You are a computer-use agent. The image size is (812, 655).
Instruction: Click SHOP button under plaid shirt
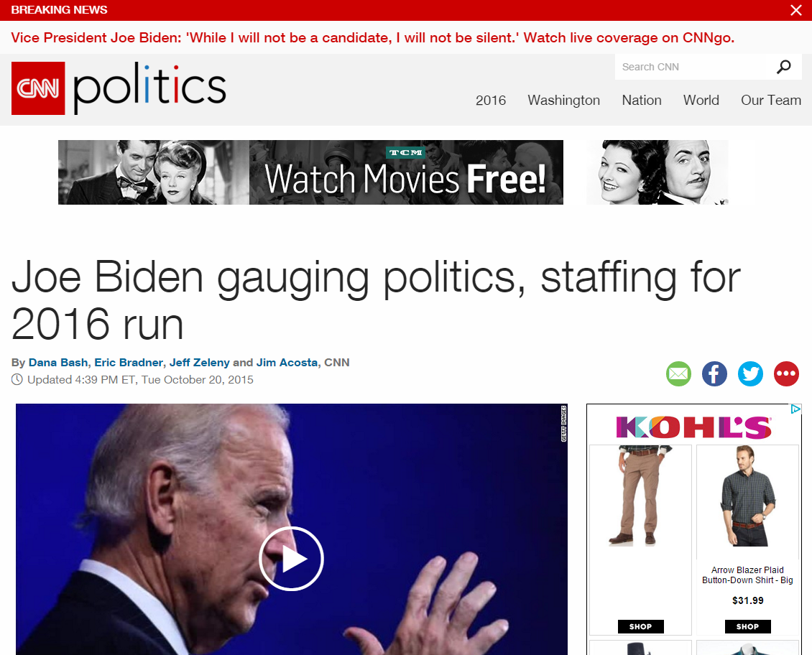click(x=747, y=626)
